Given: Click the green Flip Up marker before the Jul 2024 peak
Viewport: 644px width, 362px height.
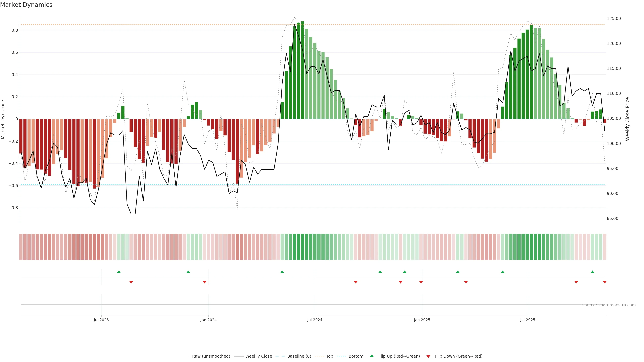Looking at the screenshot, I should (282, 272).
